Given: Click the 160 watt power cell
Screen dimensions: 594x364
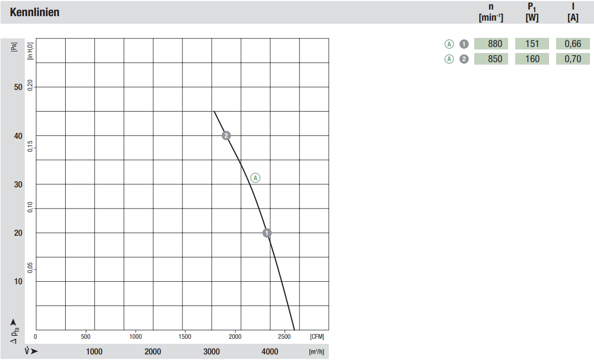Looking at the screenshot, I should (532, 59).
